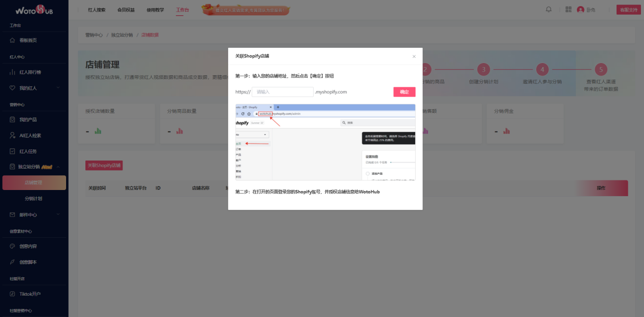The height and width of the screenshot is (317, 644).
Task: Click the 客服支持 button
Action: pyautogui.click(x=629, y=10)
